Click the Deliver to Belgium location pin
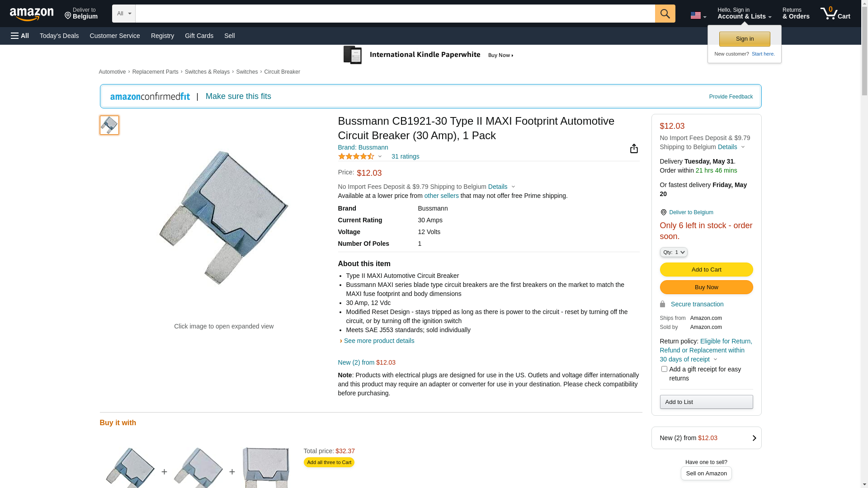 click(x=663, y=212)
